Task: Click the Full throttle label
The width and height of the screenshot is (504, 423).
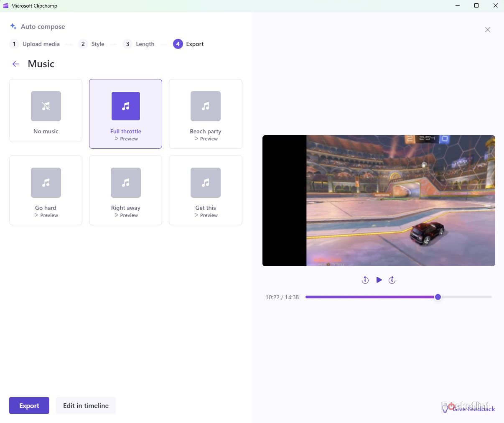Action: (126, 131)
